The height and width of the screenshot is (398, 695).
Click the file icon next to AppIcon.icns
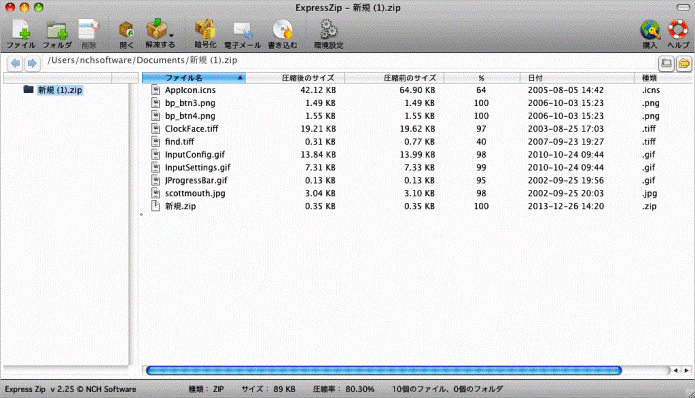(x=155, y=90)
